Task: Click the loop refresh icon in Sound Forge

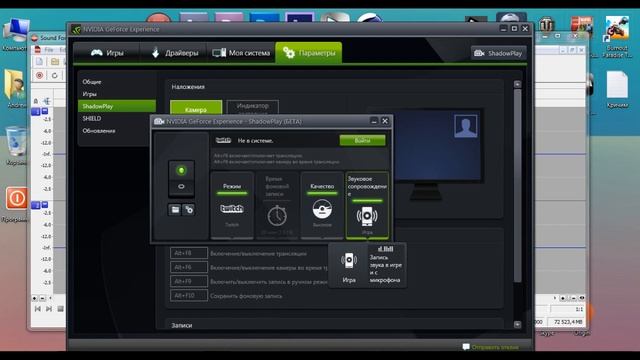Action: 54,76
